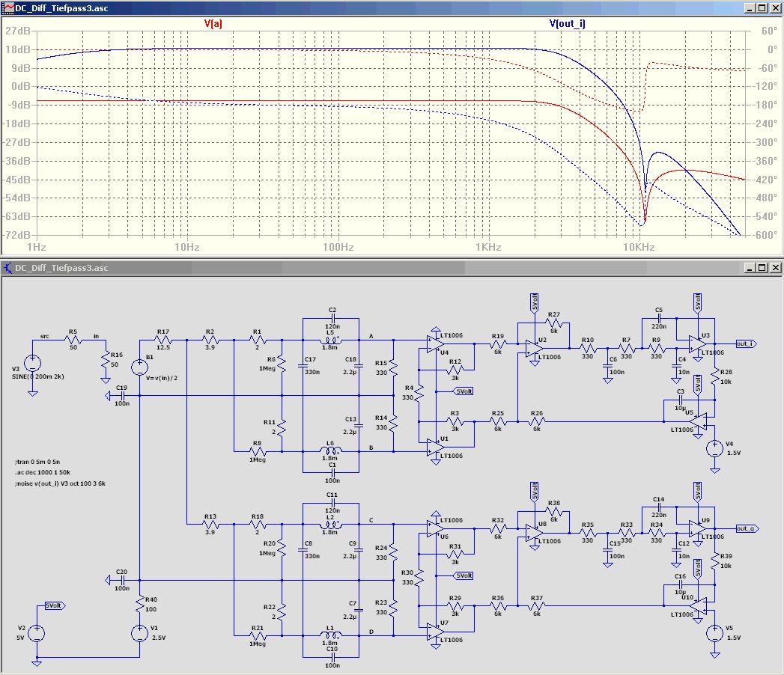This screenshot has height=675, width=784.
Task: Open the schematic window system menu icon
Action: pyautogui.click(x=8, y=268)
